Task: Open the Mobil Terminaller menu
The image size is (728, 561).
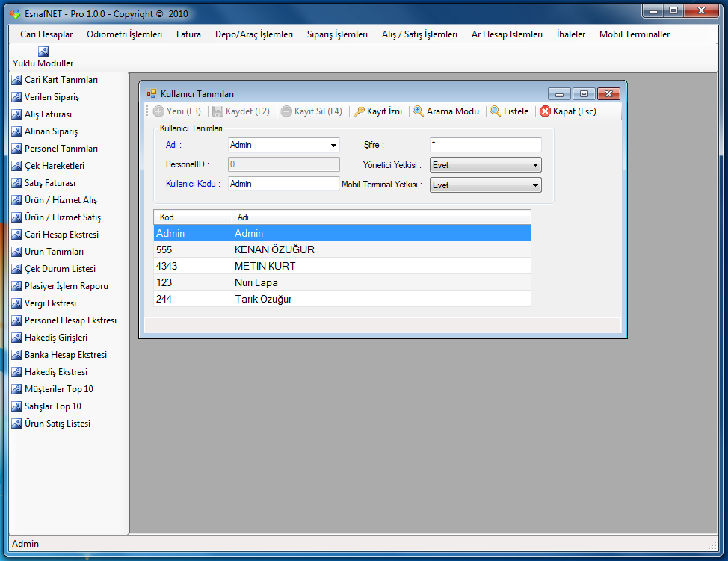Action: pyautogui.click(x=634, y=34)
